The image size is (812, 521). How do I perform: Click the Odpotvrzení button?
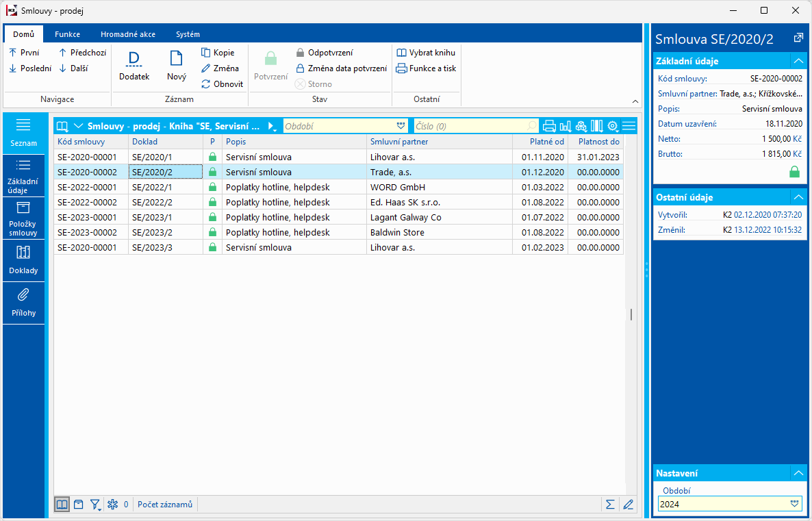(324, 53)
